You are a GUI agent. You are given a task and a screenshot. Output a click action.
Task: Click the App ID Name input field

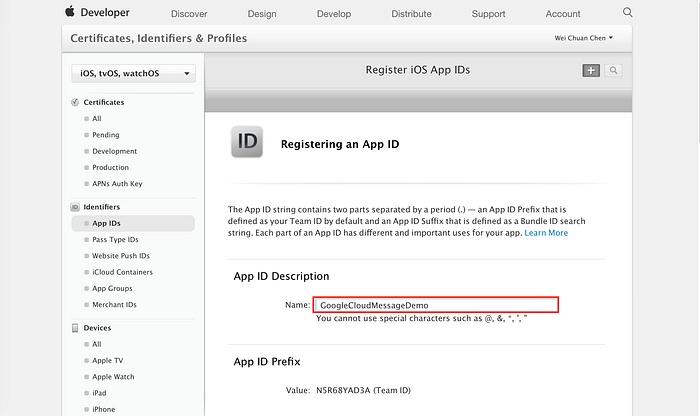coord(436,305)
